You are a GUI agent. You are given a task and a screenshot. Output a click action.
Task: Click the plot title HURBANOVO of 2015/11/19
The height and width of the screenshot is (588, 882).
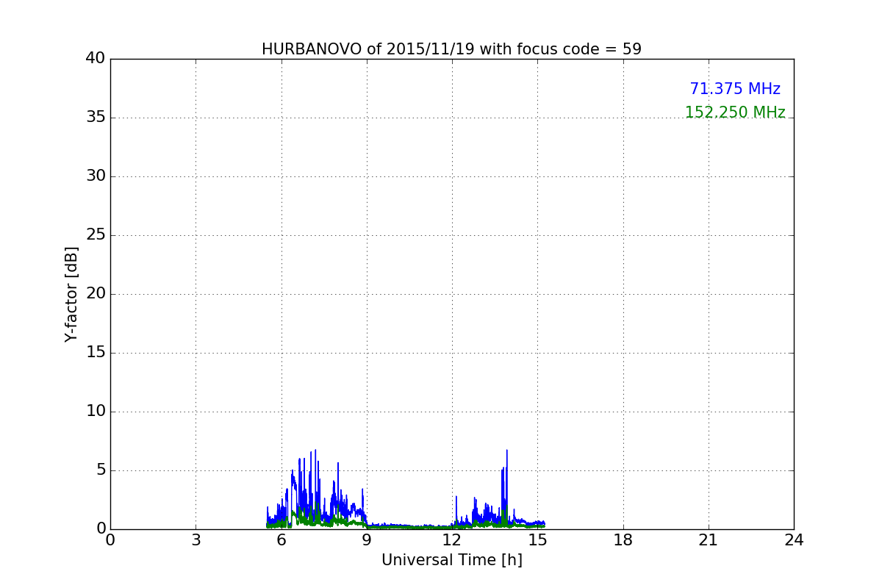[x=451, y=49]
